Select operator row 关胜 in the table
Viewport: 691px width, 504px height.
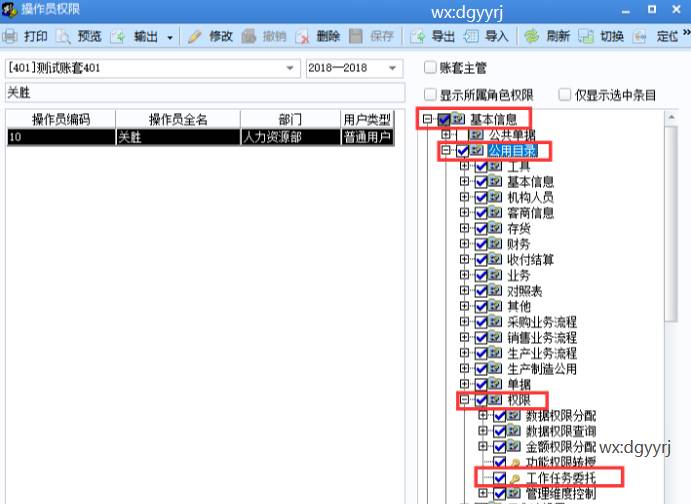(x=200, y=138)
